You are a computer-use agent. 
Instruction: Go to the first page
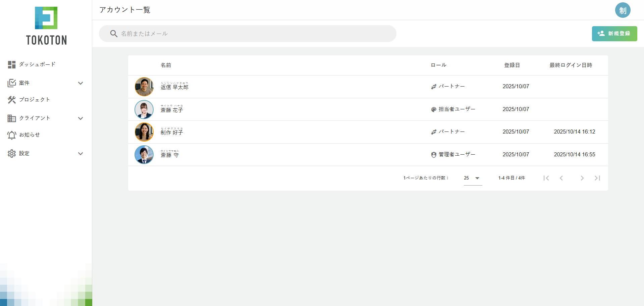pyautogui.click(x=546, y=178)
